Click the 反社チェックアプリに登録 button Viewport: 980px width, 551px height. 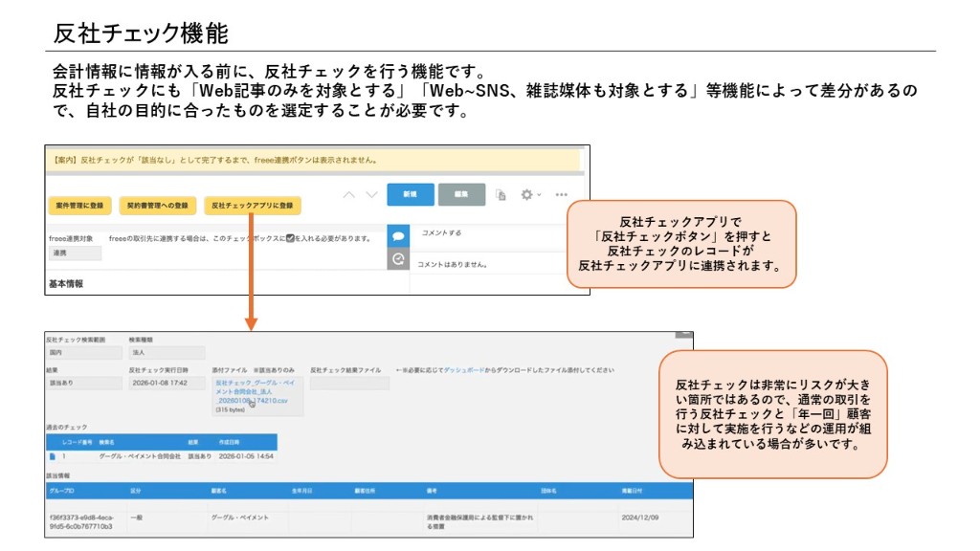pyautogui.click(x=251, y=206)
